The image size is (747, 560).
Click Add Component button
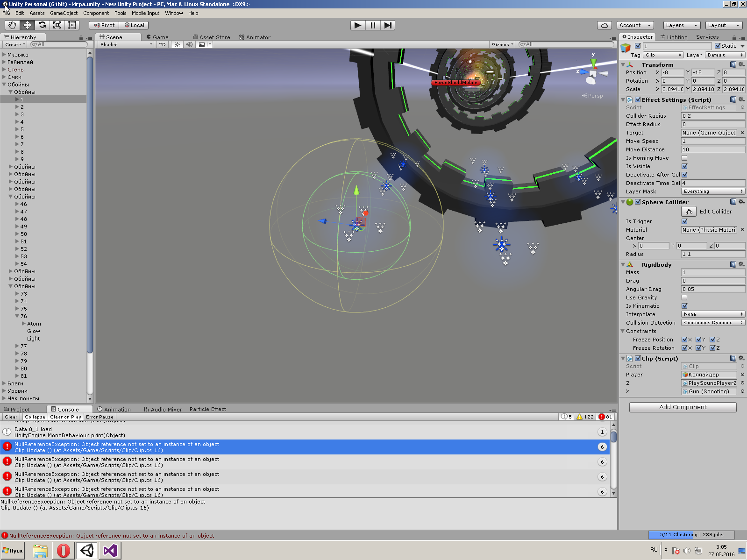pos(683,407)
